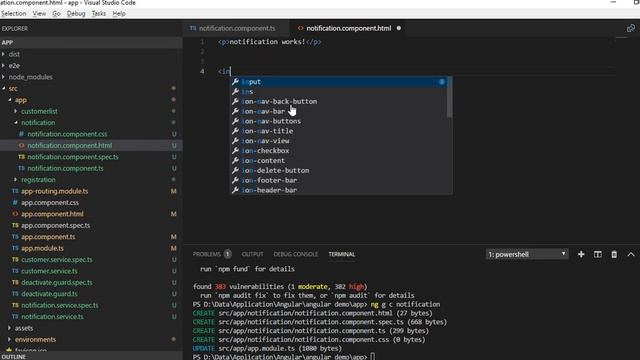The height and width of the screenshot is (360, 640).
Task: Open the split editor icon at top right
Action: 631,28
